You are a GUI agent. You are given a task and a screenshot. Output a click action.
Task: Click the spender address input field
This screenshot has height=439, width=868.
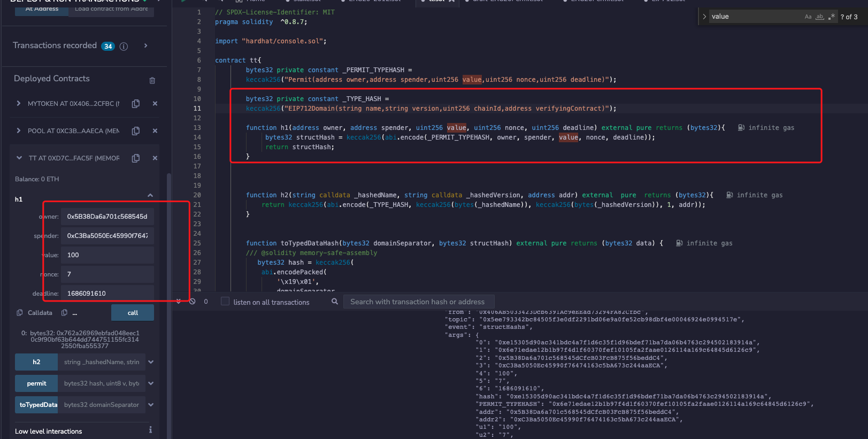coord(107,236)
